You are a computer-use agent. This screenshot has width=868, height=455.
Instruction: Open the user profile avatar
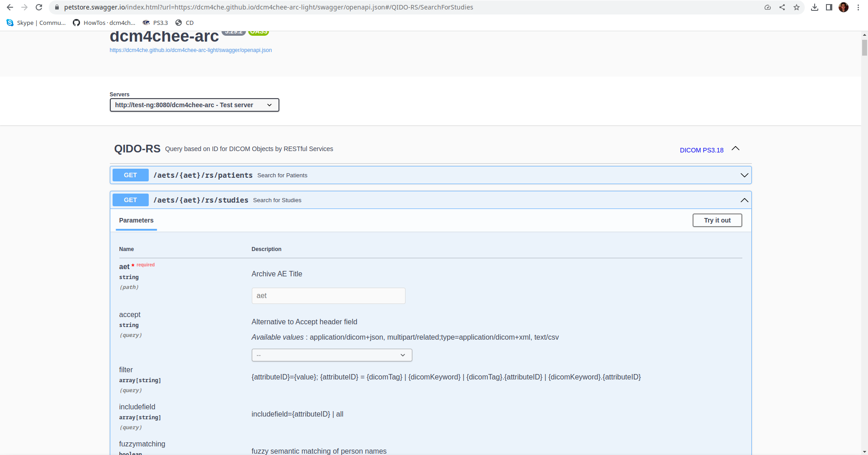tap(844, 7)
